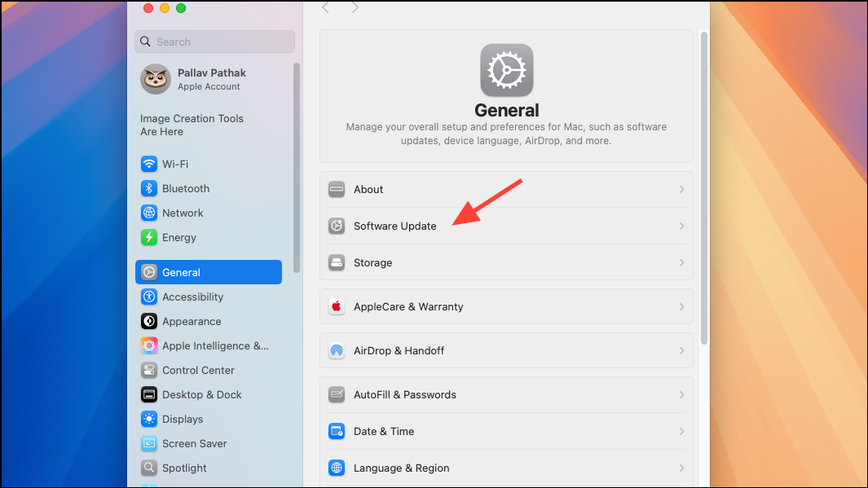Click the Search field in sidebar

tap(215, 42)
